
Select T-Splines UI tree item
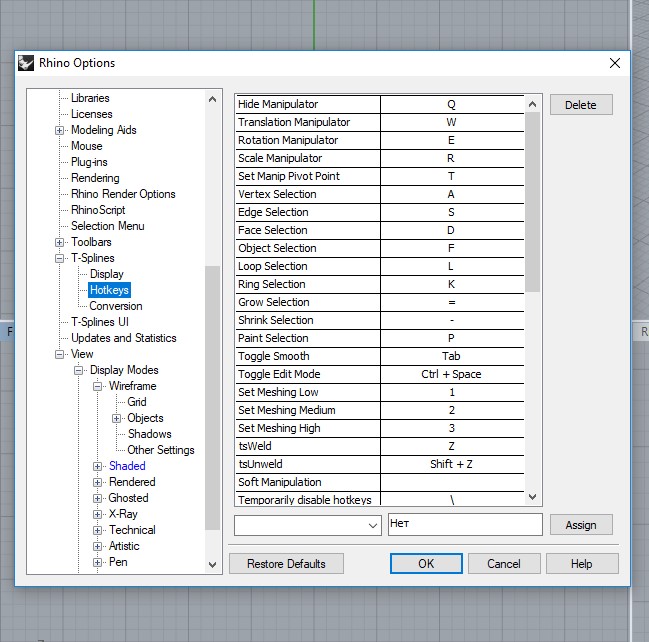click(x=100, y=322)
